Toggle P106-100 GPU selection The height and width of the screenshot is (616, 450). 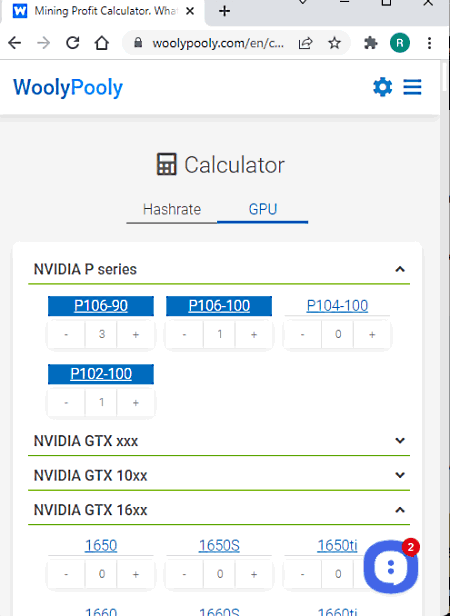[219, 306]
